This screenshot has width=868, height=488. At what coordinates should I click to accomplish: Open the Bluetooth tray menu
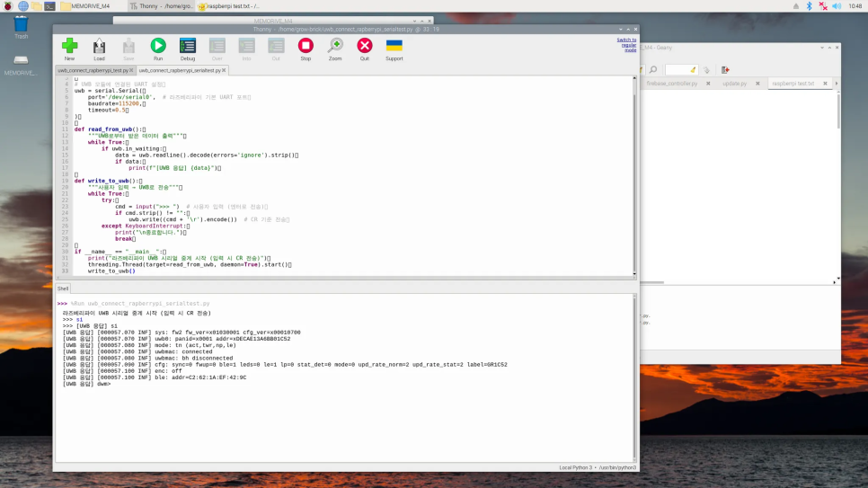click(810, 6)
